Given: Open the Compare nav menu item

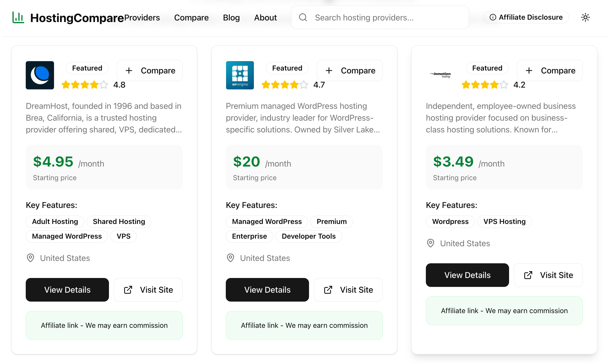Looking at the screenshot, I should [191, 18].
